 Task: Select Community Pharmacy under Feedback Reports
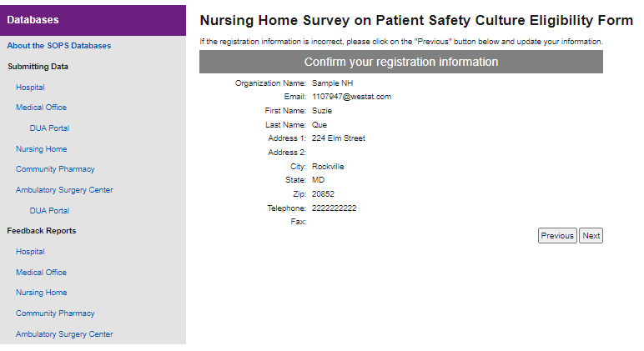click(x=55, y=313)
